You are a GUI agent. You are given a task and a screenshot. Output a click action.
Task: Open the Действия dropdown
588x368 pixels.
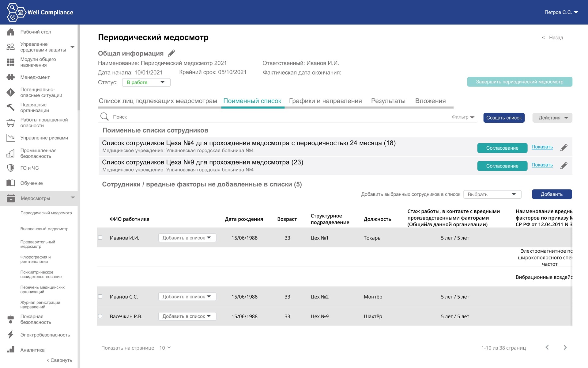[x=552, y=118]
